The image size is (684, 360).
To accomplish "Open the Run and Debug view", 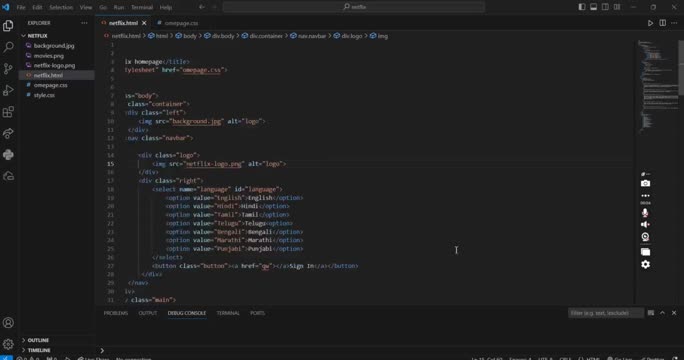I will (8, 90).
